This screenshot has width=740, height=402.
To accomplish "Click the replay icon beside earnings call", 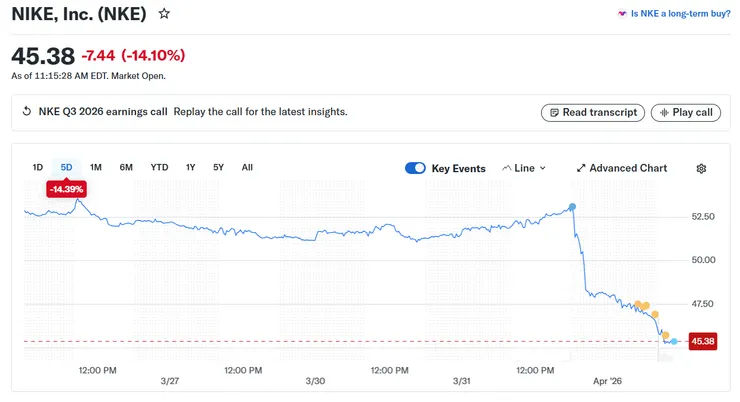I will (27, 112).
